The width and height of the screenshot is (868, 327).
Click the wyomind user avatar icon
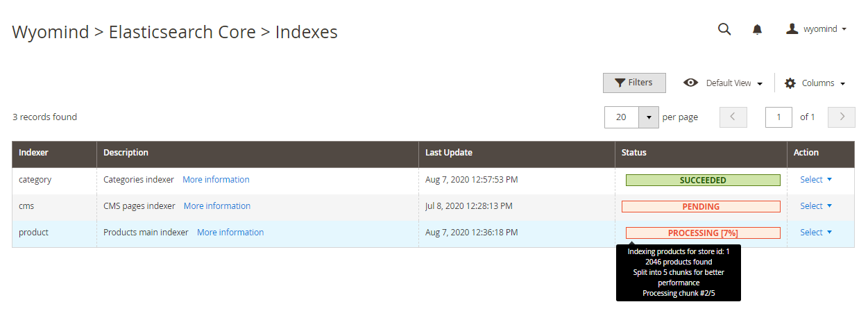[x=792, y=28]
